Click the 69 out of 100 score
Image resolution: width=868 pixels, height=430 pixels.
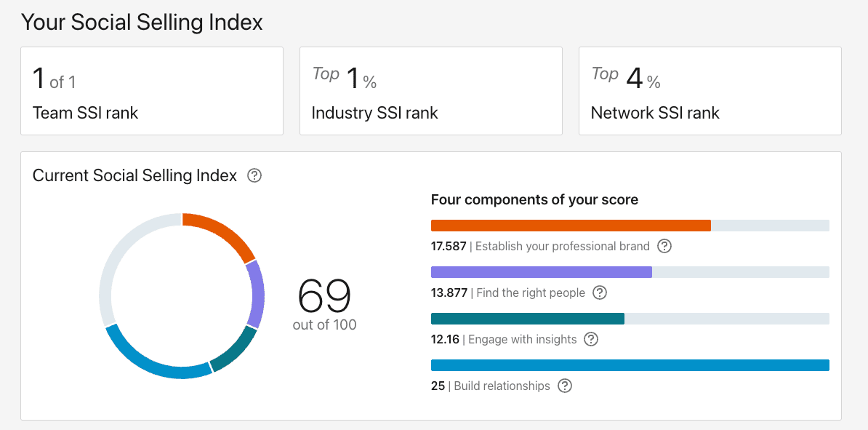[x=324, y=303]
